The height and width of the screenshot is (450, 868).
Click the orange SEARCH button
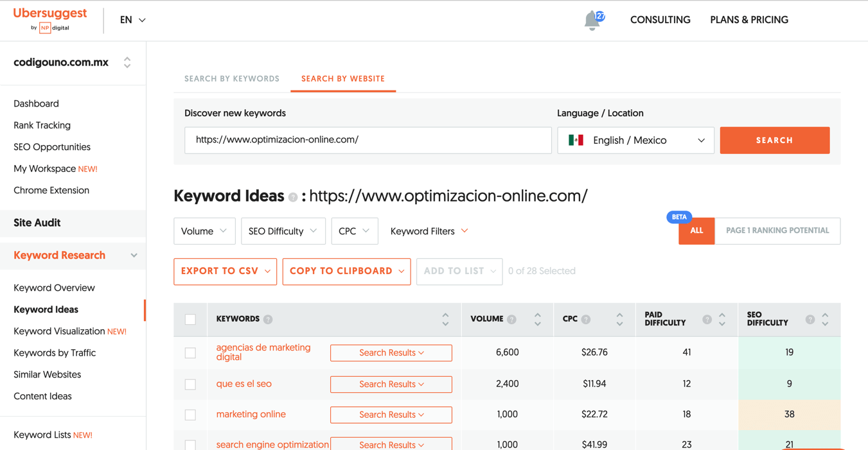(x=775, y=140)
